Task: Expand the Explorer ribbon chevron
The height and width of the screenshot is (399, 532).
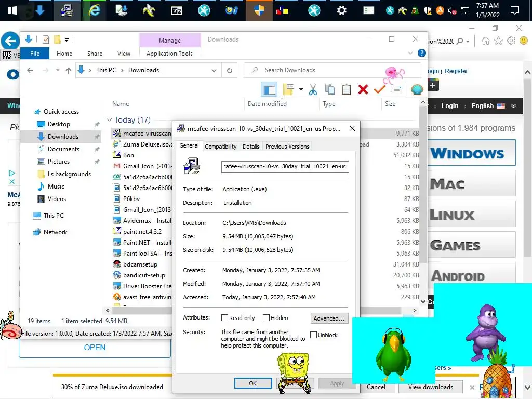Action: 410,53
